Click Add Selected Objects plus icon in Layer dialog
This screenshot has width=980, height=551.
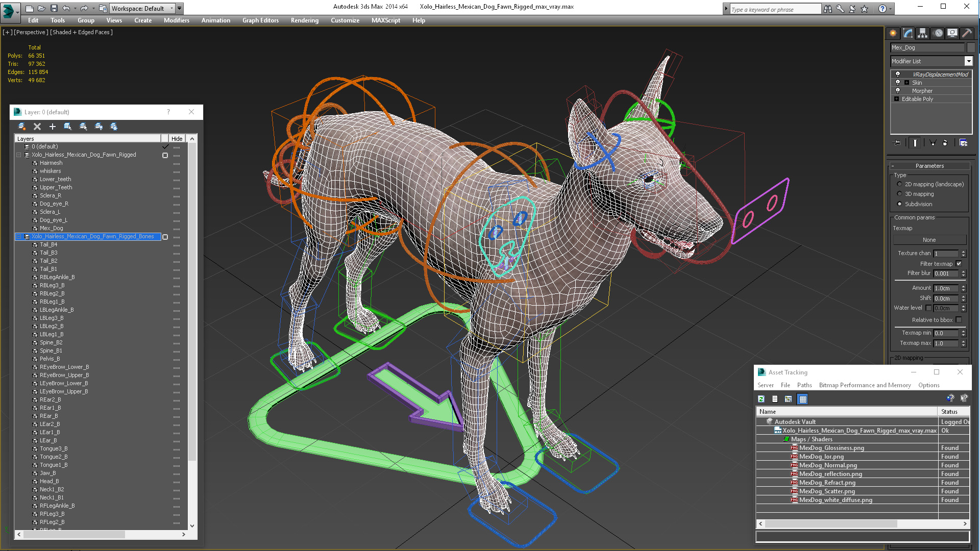[x=53, y=127]
